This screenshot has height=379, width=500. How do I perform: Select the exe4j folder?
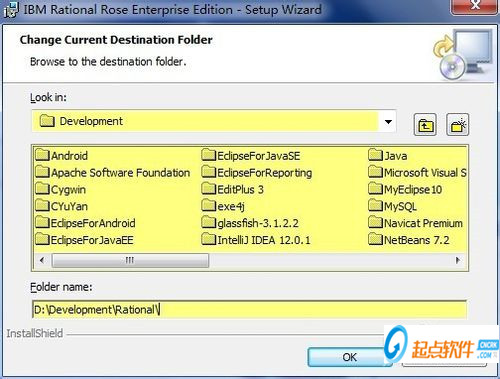223,206
